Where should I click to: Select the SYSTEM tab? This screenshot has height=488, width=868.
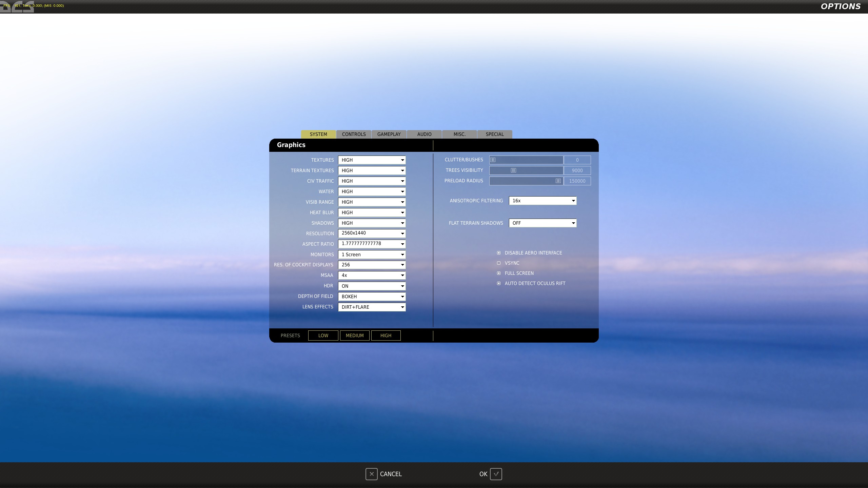coord(318,134)
